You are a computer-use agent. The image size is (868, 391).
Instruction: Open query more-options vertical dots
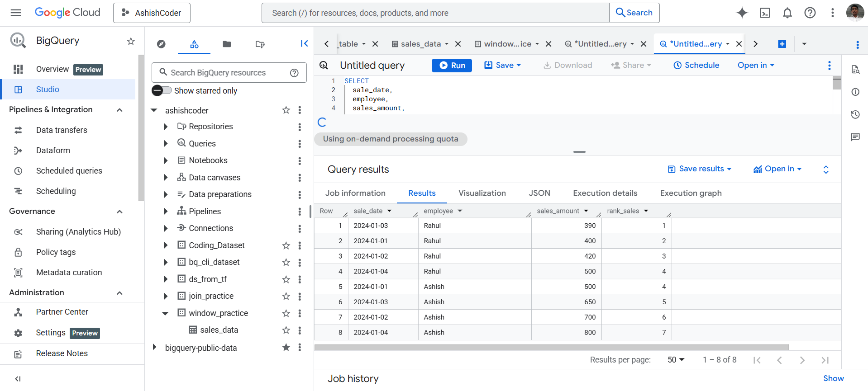[829, 66]
